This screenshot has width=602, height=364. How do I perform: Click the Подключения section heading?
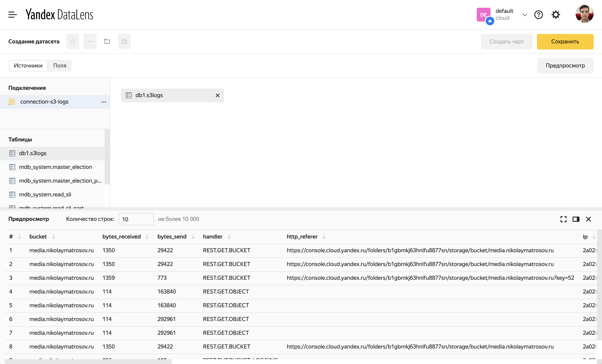click(x=27, y=88)
